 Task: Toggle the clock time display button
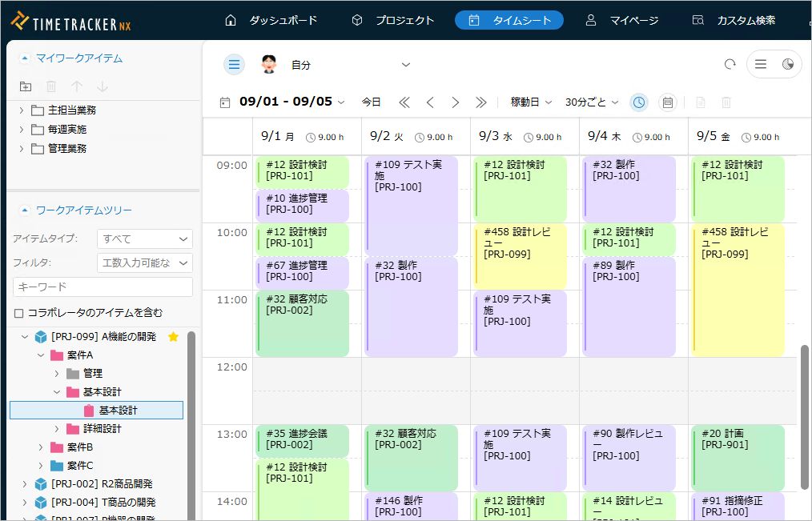[638, 102]
